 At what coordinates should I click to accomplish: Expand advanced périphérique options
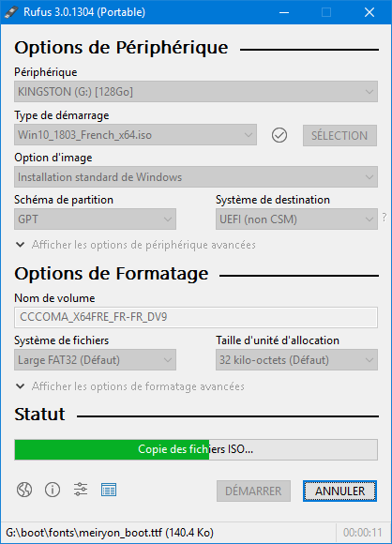pos(136,245)
